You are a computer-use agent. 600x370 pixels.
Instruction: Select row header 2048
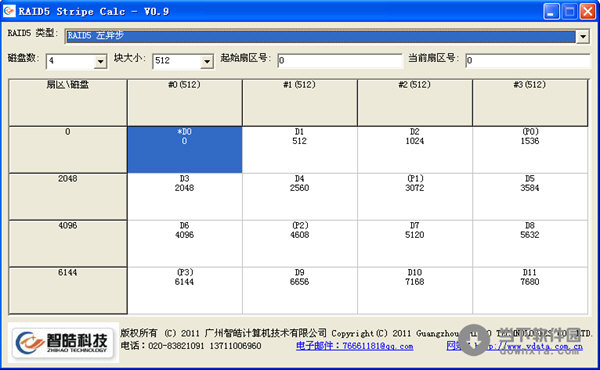[x=68, y=197]
